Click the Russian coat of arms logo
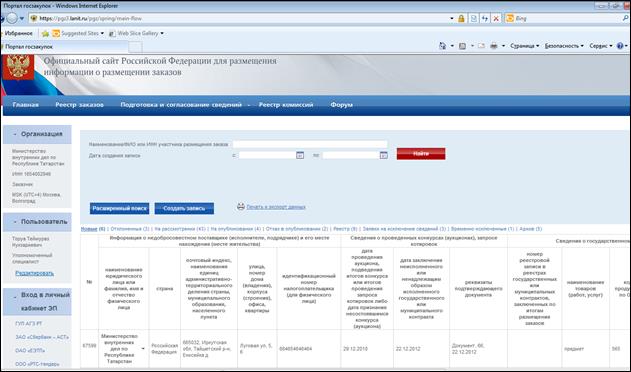The width and height of the screenshot is (631, 372). pyautogui.click(x=18, y=67)
